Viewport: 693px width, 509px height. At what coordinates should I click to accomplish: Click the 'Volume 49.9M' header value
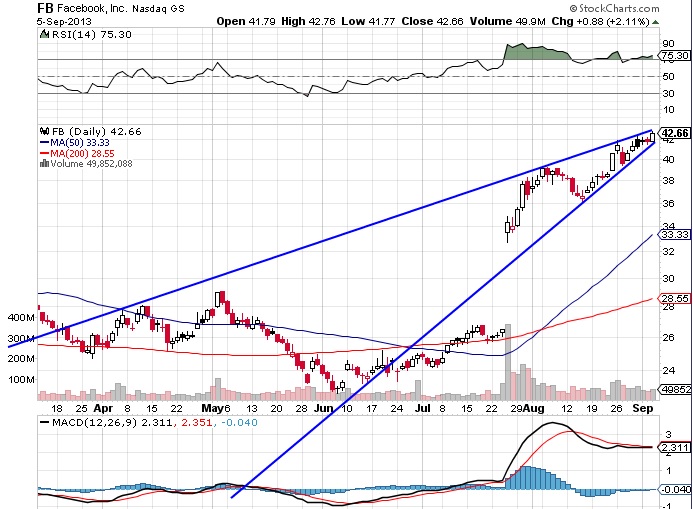[507, 21]
